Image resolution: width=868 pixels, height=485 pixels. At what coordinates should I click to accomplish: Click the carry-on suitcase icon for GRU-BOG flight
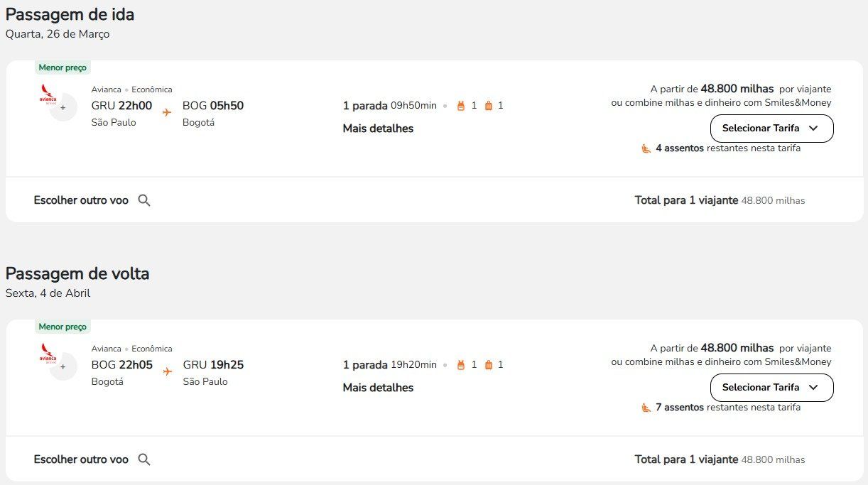[x=488, y=106]
